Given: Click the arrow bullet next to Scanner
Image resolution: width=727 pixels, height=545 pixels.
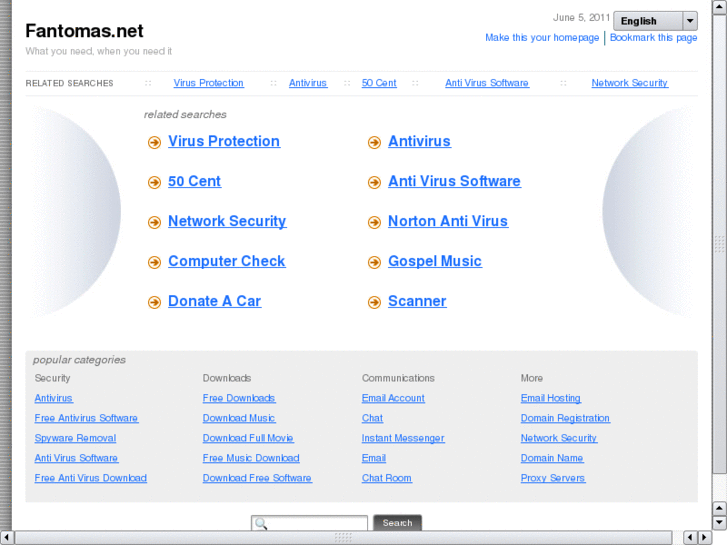Looking at the screenshot, I should click(x=374, y=303).
